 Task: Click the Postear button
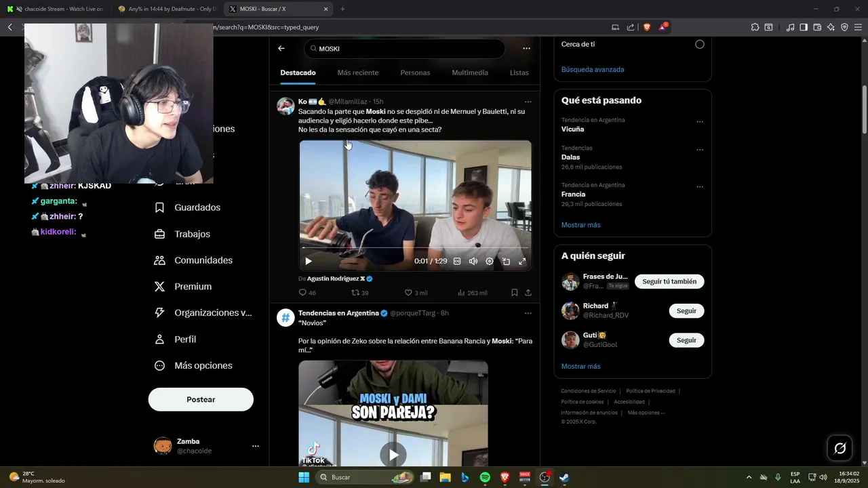201,400
